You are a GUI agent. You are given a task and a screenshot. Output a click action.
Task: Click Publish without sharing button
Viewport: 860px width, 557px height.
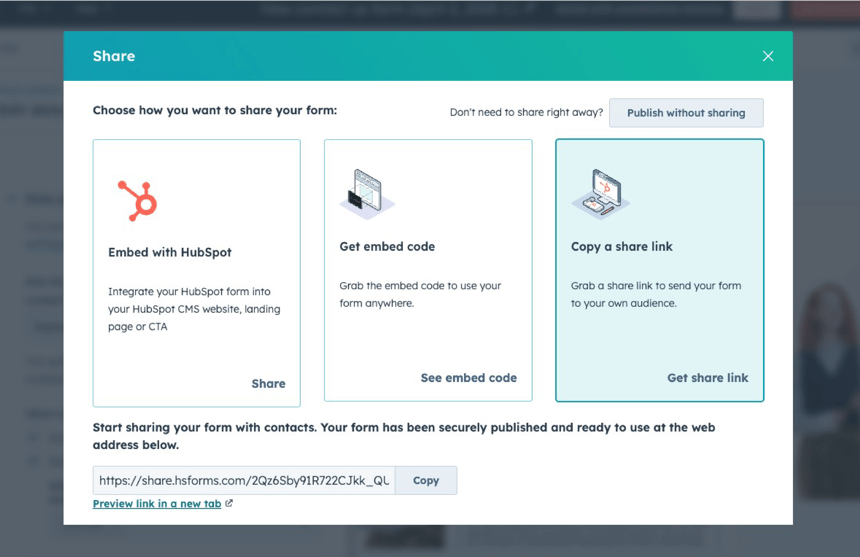686,113
